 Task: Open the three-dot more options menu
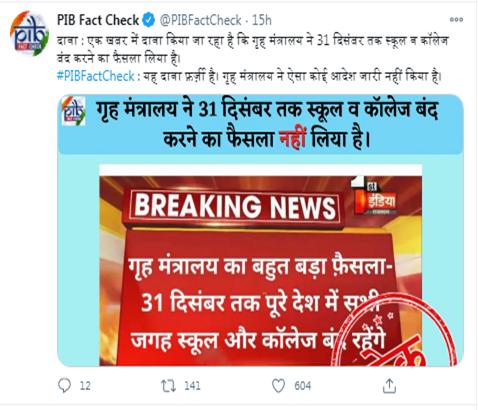click(456, 20)
